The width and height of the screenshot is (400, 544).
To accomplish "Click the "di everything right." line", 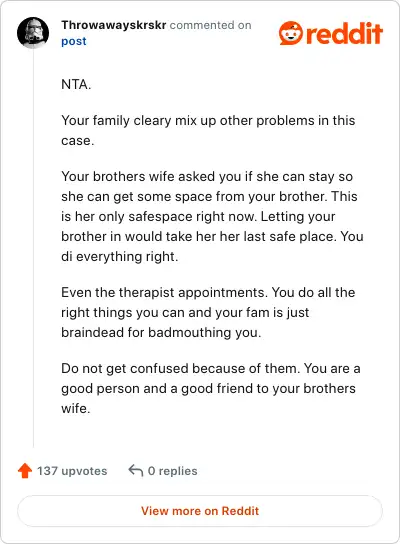I will pos(120,256).
